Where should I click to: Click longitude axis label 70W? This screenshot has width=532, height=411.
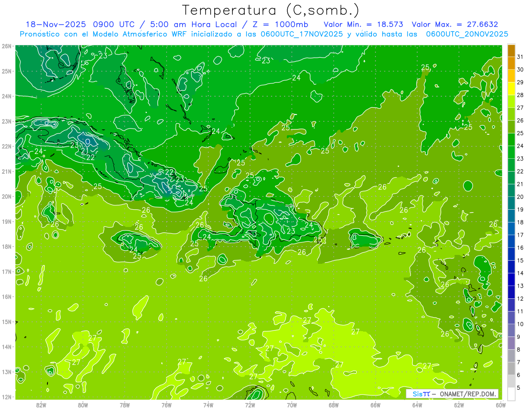[x=292, y=405]
